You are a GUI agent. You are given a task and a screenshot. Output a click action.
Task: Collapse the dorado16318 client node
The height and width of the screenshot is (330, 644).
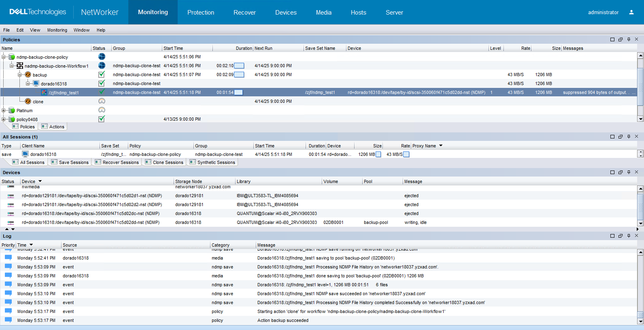[x=28, y=83]
